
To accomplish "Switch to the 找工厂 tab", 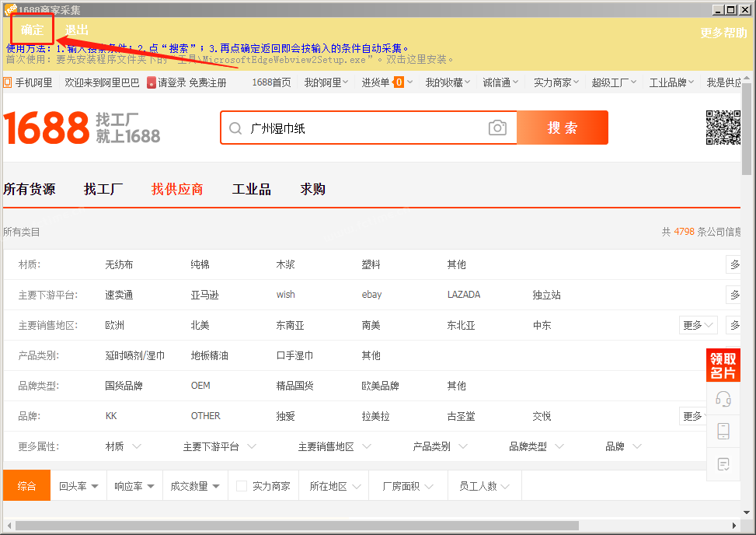I will [x=103, y=189].
